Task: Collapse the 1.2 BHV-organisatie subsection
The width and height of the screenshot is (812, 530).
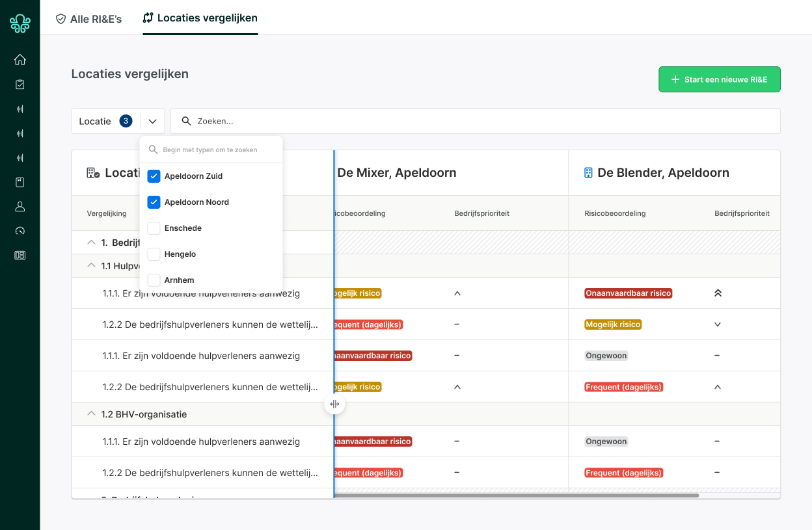Action: (91, 414)
